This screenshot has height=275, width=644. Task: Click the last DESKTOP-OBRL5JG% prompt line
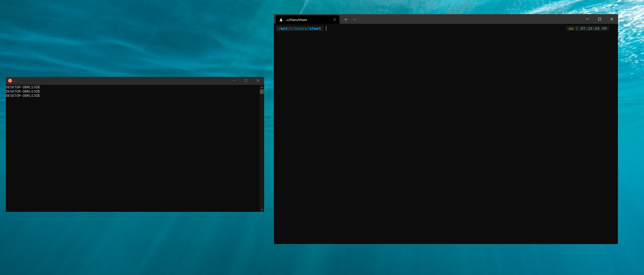pyautogui.click(x=23, y=96)
